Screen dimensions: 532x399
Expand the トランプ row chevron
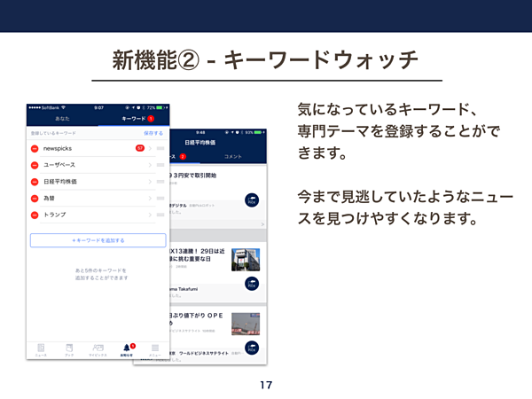coord(149,215)
